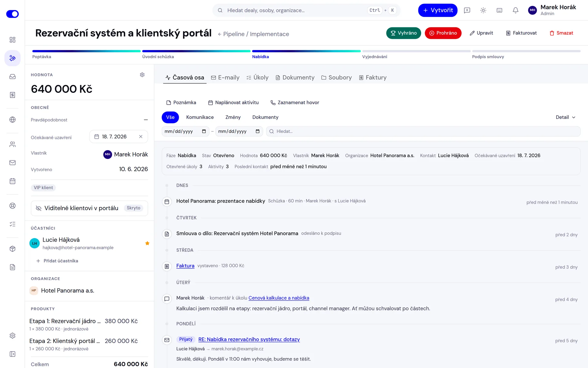Click Naplánovat aktivitu
588x368 pixels.
click(233, 102)
